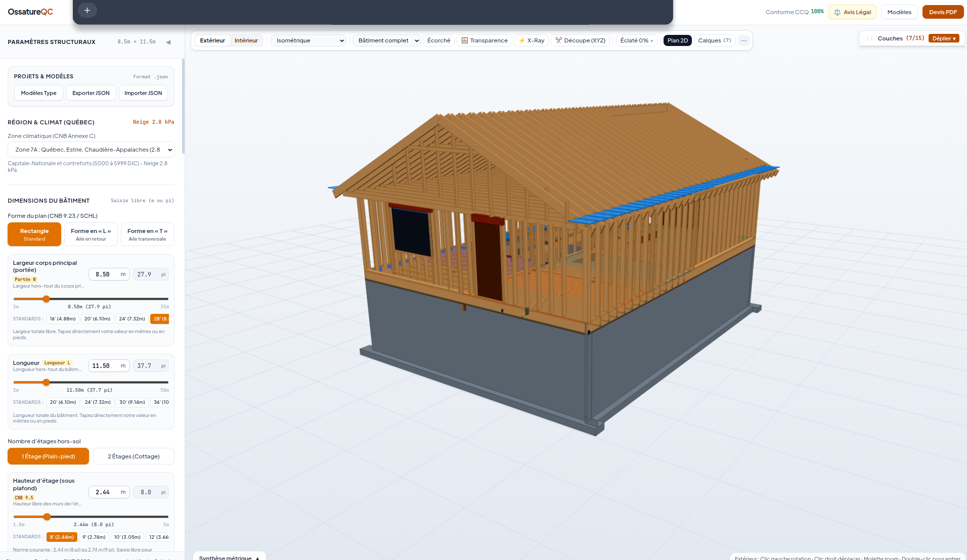Switch to Extérieur view tab
The width and height of the screenshot is (967, 560).
[x=212, y=40]
